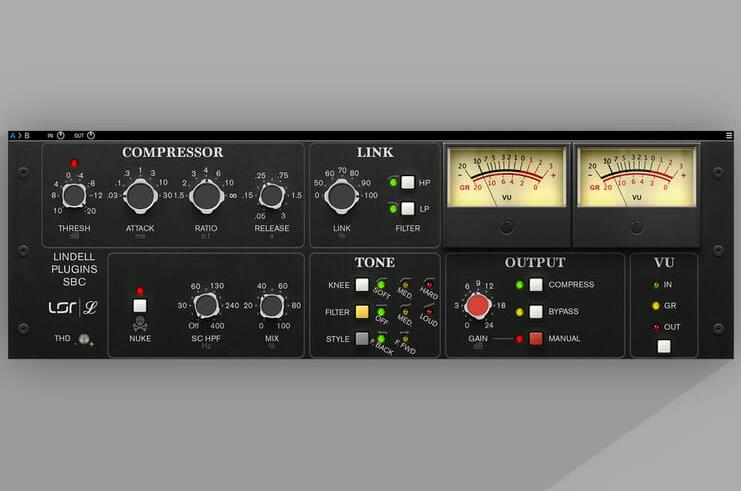The width and height of the screenshot is (741, 491).
Task: Click the LINDELL PLUGINS SBC label
Action: point(74,269)
